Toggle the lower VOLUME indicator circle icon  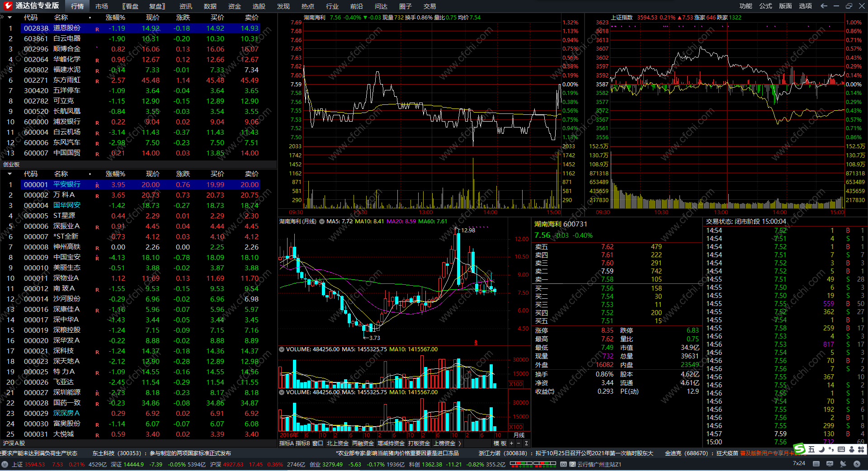[282, 392]
